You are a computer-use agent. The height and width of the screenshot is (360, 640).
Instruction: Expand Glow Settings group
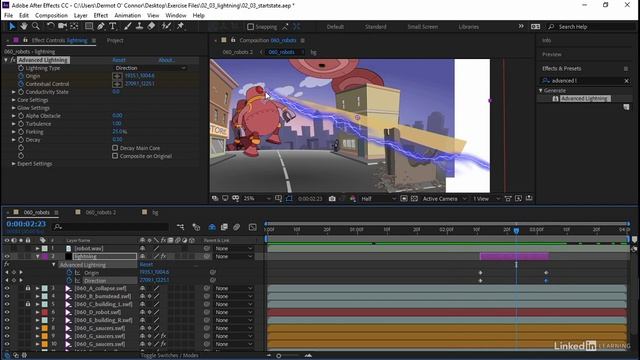click(x=13, y=108)
